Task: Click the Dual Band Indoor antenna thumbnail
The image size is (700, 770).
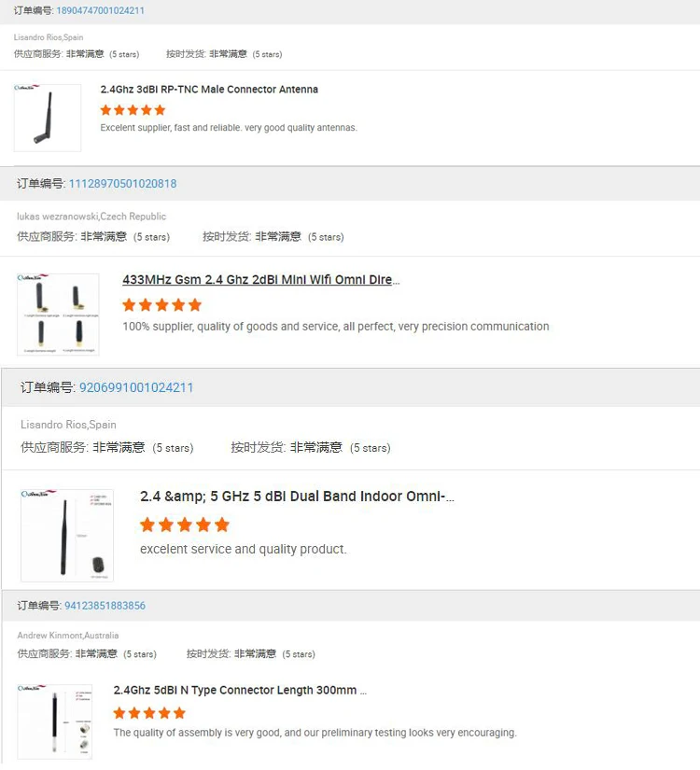Action: pos(67,536)
